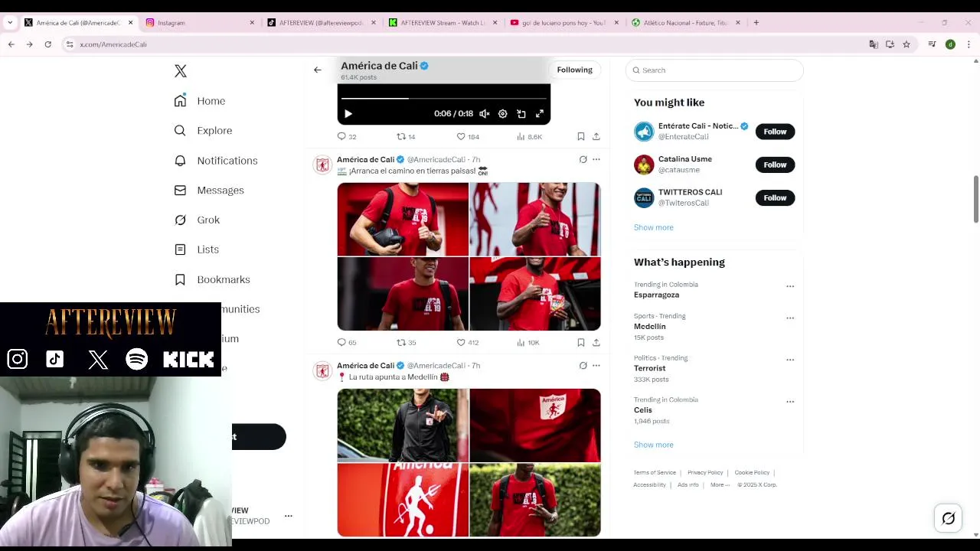This screenshot has width=980, height=551.
Task: Show more suggested accounts
Action: pos(653,227)
